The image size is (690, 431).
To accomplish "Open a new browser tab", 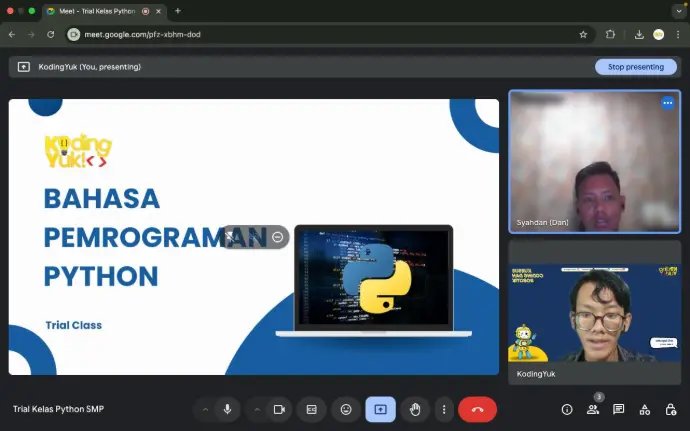I will coord(178,11).
